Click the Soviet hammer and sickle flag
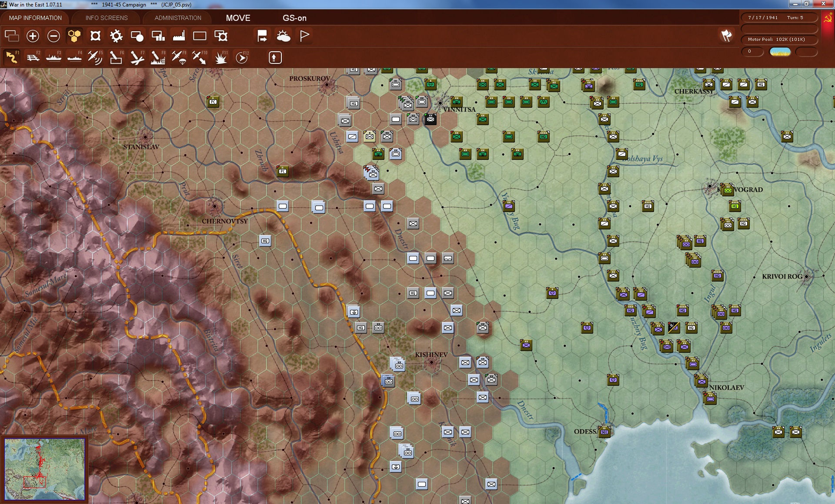This screenshot has height=504, width=835. pyautogui.click(x=828, y=19)
